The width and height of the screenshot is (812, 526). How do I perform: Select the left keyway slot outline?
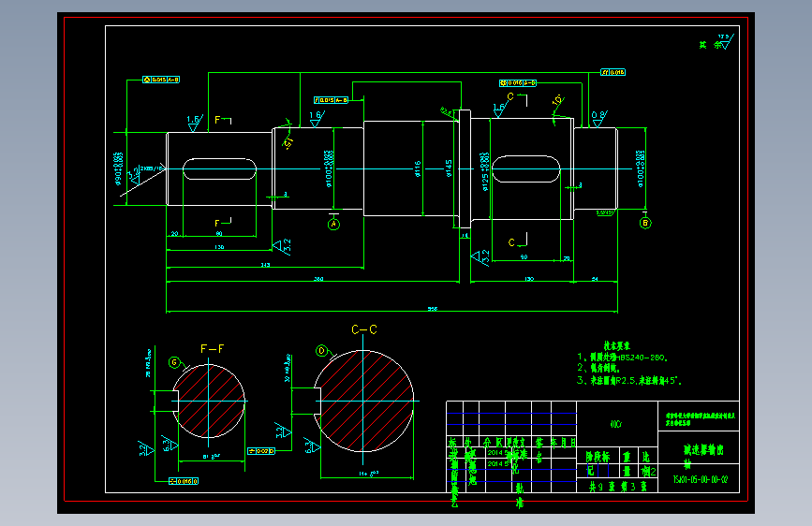coord(219,169)
